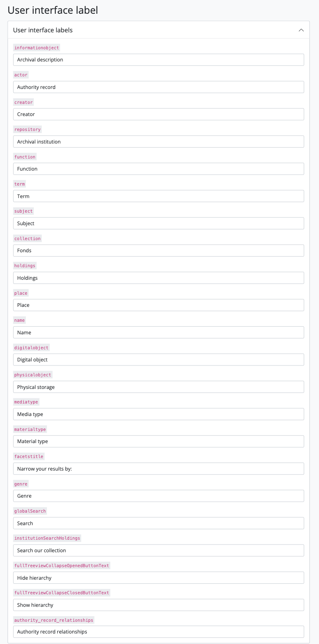Select the repository field with Archival institution

click(158, 141)
